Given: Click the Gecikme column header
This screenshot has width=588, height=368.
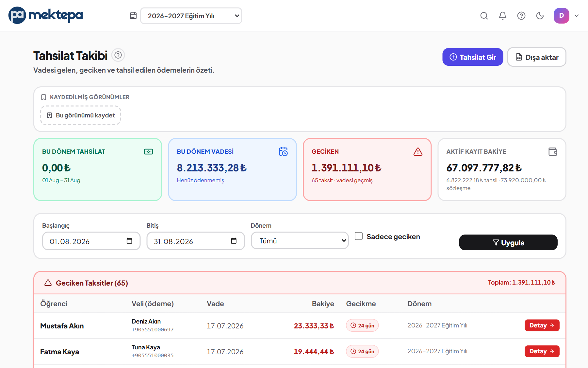Looking at the screenshot, I should click(x=361, y=304).
